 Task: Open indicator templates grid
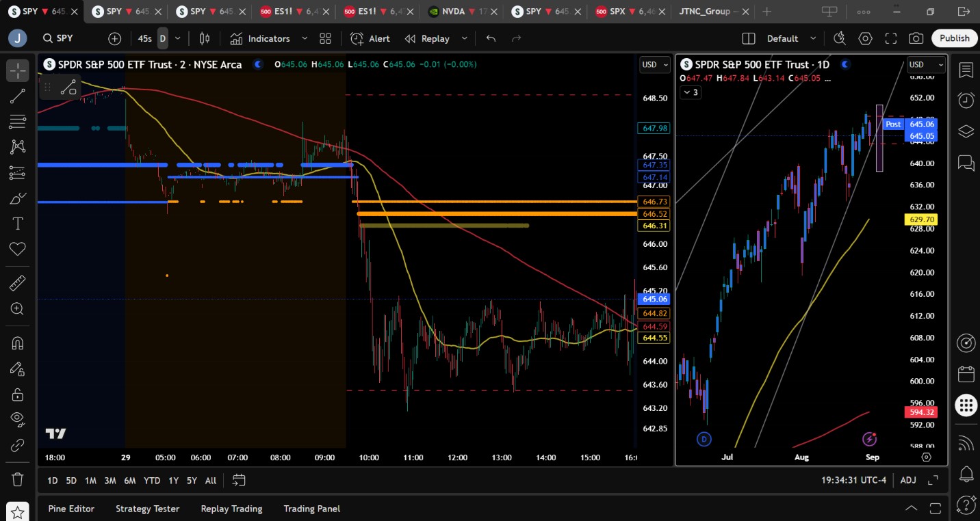tap(325, 39)
